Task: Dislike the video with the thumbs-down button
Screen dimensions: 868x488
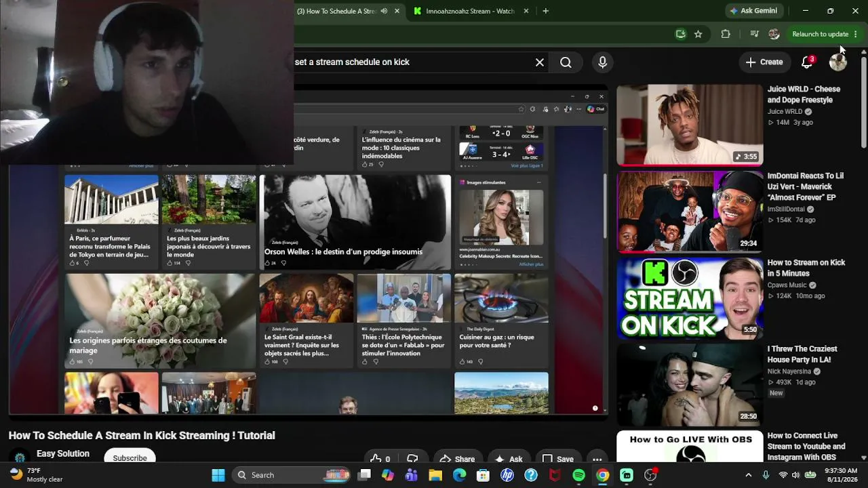Action: click(x=412, y=459)
